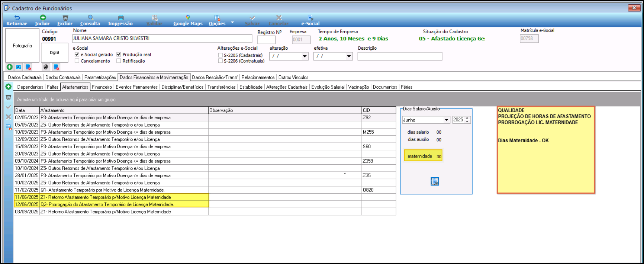Click the Nome input field
644x264 pixels.
click(162, 39)
